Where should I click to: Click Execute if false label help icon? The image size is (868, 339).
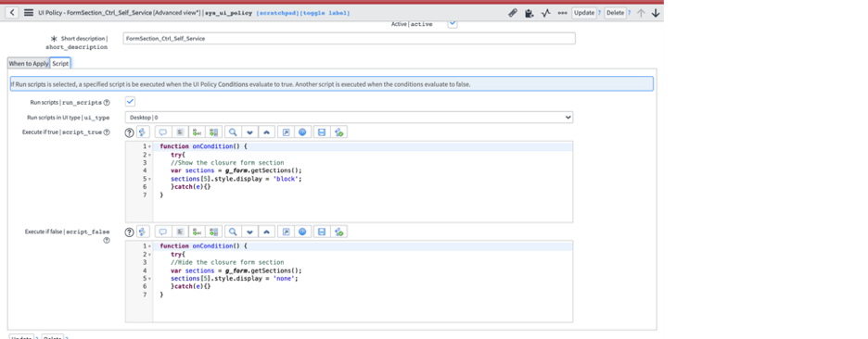coord(107,241)
